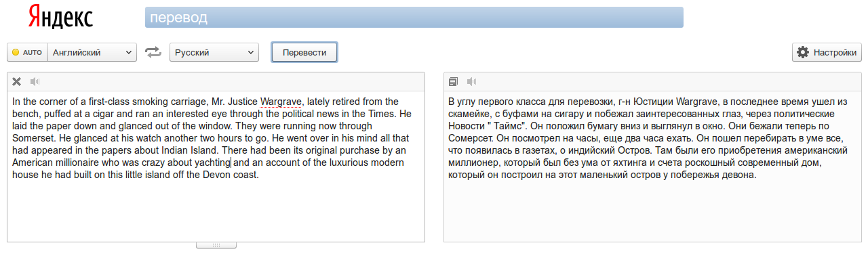Image resolution: width=868 pixels, height=262 pixels.
Task: Toggle AUTO language detection
Action: 27,52
